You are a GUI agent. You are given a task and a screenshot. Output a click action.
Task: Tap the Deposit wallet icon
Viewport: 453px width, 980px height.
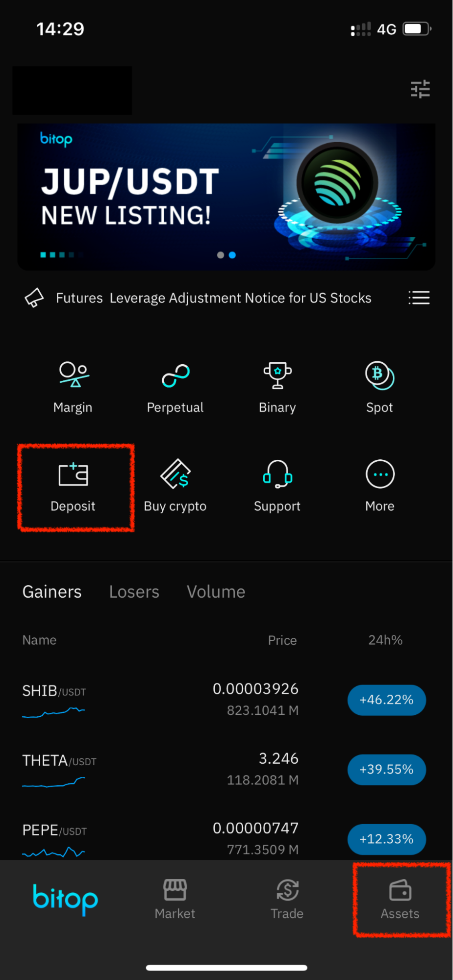click(x=73, y=474)
